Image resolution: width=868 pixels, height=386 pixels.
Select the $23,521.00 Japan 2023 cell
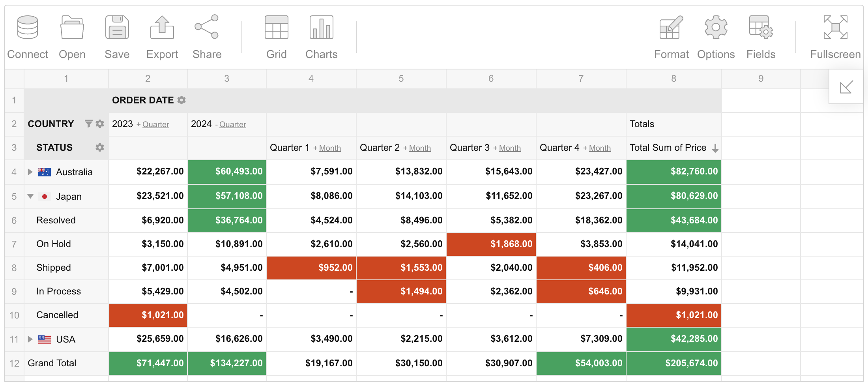(x=148, y=196)
